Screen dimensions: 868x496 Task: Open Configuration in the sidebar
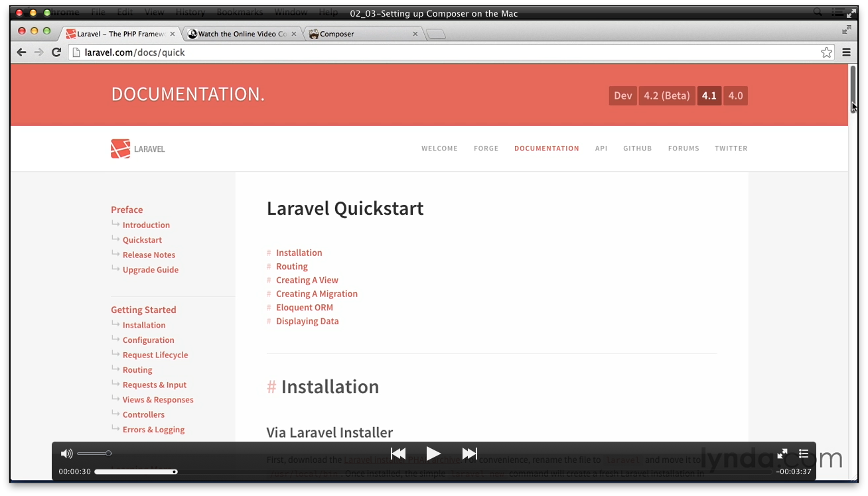point(149,340)
